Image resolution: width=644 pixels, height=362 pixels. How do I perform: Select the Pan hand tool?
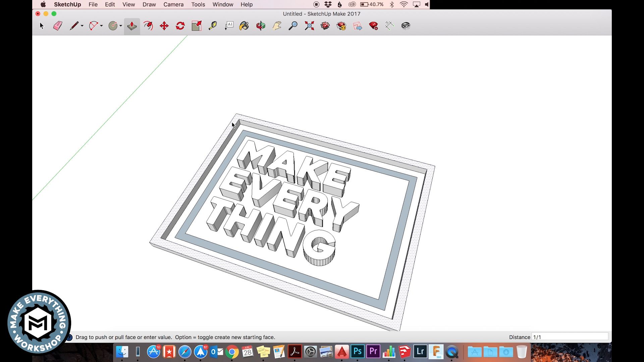pyautogui.click(x=276, y=25)
